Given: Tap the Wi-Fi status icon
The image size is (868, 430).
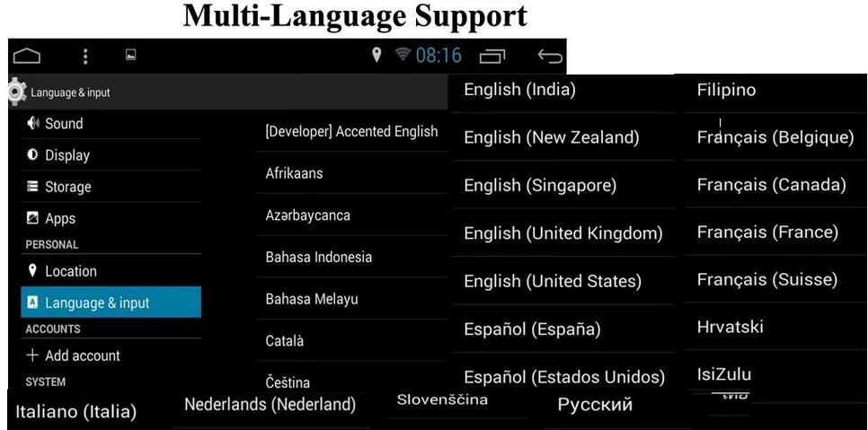Looking at the screenshot, I should tap(403, 54).
